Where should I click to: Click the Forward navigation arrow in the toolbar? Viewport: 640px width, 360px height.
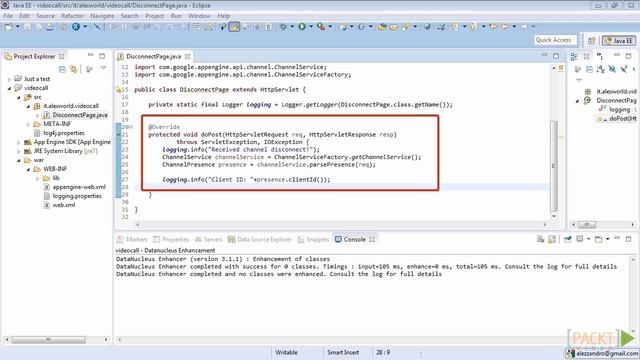click(x=524, y=27)
